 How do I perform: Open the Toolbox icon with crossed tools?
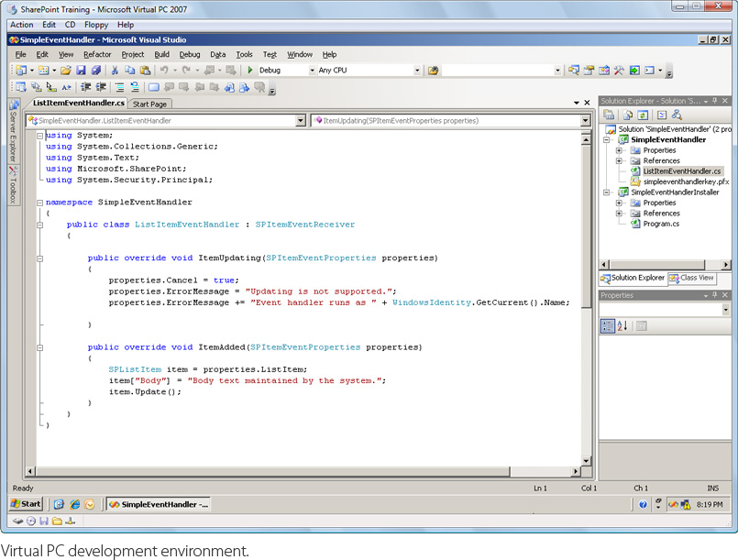(619, 71)
